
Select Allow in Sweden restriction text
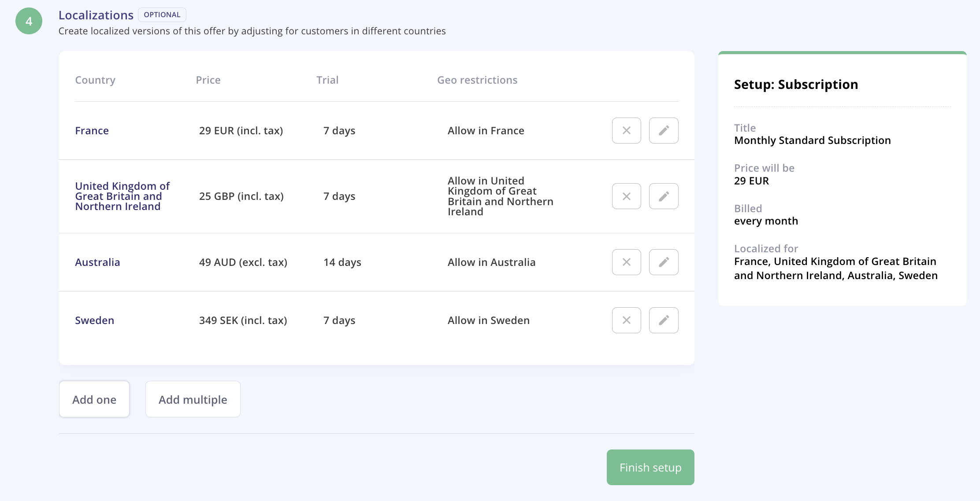tap(489, 320)
